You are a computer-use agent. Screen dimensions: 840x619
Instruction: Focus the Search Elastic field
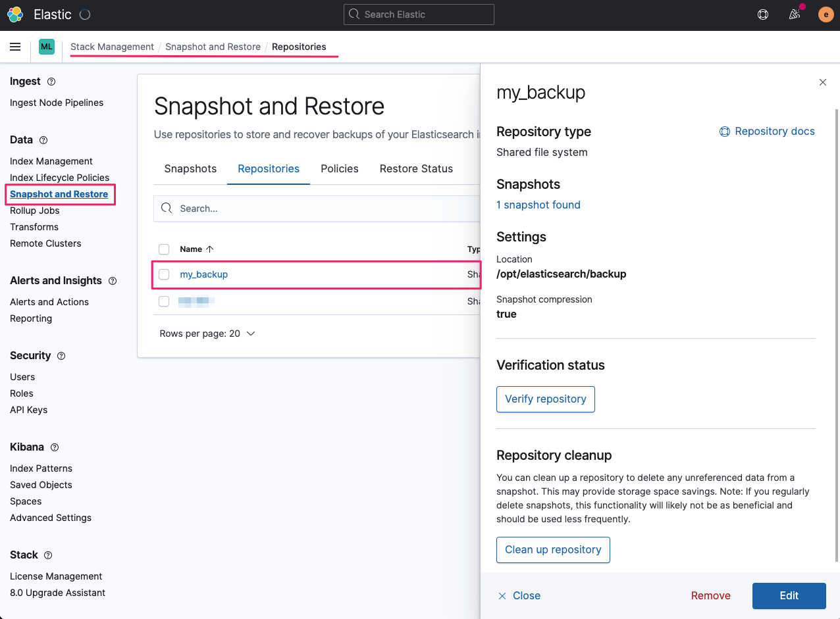point(419,14)
